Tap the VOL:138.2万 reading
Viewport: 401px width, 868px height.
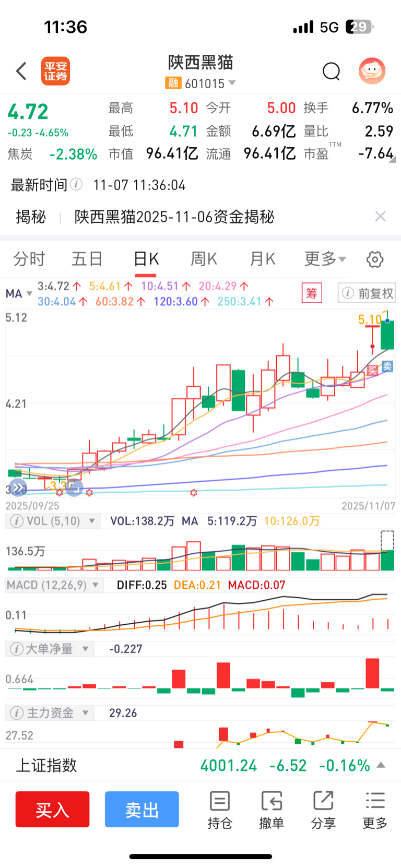point(142,521)
